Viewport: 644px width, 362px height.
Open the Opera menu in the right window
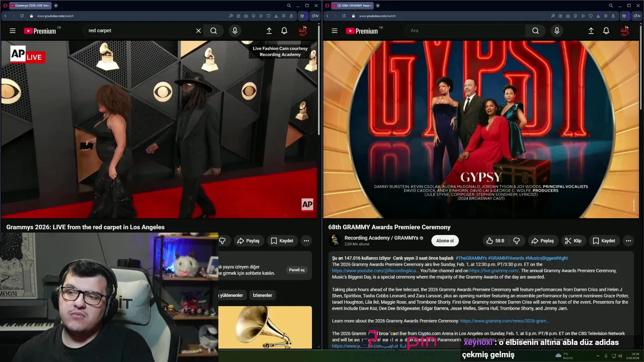327,6
